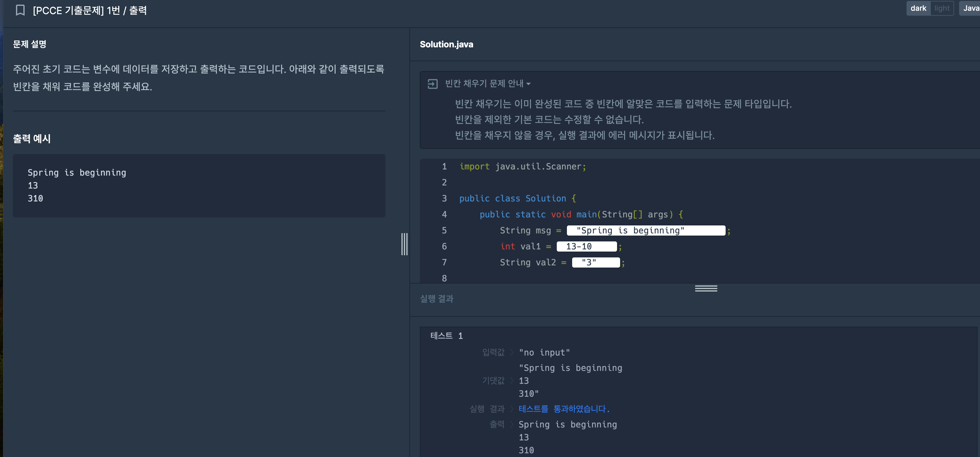Click line 1 import java.util.Scanner code

(523, 167)
